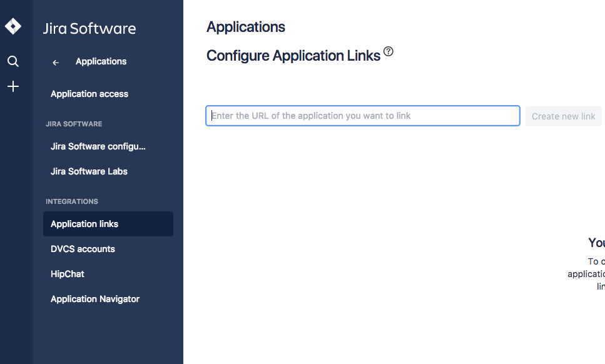Screen dimensions: 605x364
Task: Go back using the sidebar arrow
Action: pyautogui.click(x=56, y=62)
